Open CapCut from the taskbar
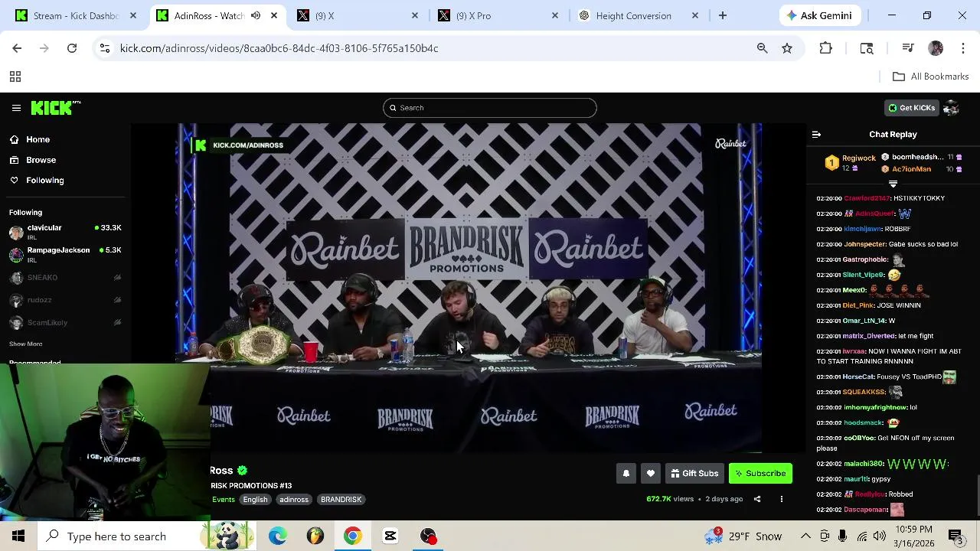 tap(390, 536)
